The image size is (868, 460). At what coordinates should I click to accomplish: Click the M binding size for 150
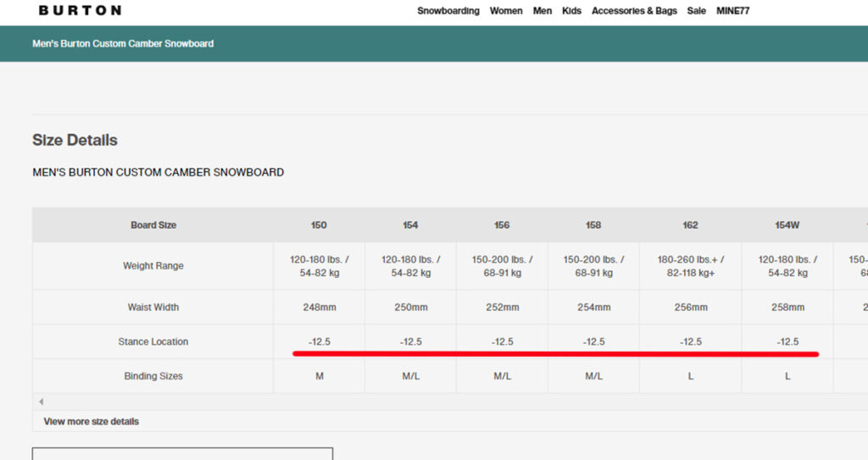(320, 376)
